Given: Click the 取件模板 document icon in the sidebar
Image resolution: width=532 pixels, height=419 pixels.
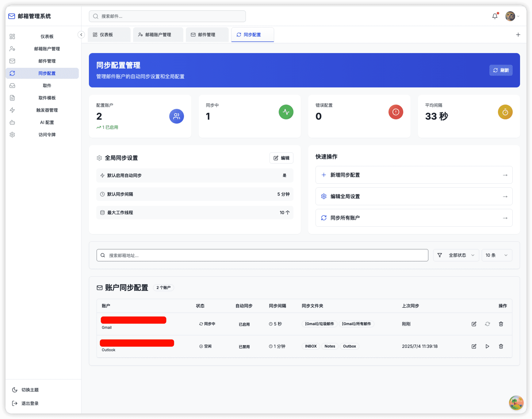Looking at the screenshot, I should 12,98.
